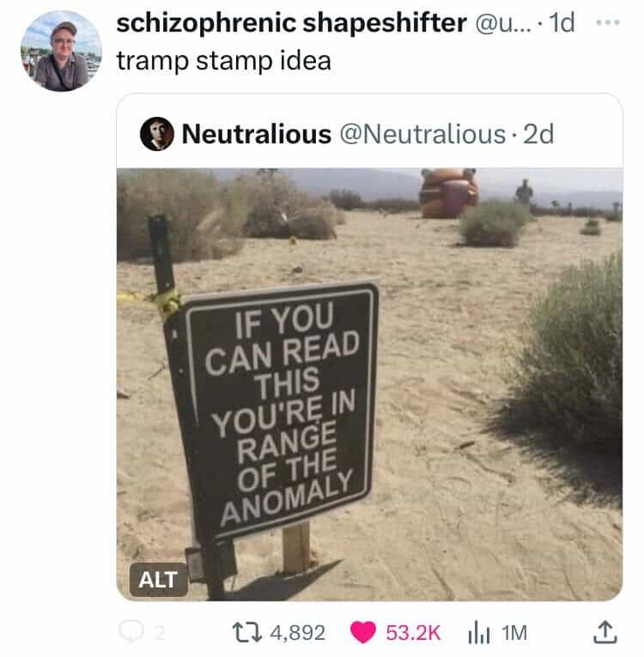Click the 53.2K likes count

(x=413, y=633)
